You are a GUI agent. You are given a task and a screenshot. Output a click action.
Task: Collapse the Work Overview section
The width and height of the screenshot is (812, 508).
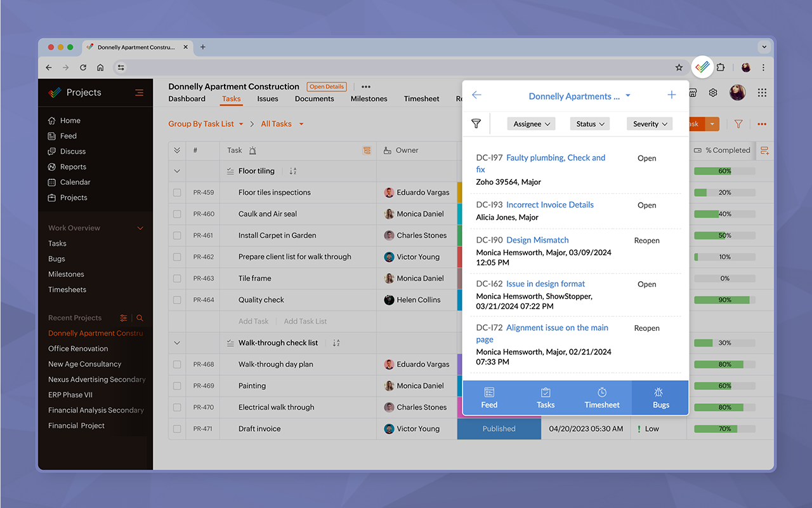[140, 228]
